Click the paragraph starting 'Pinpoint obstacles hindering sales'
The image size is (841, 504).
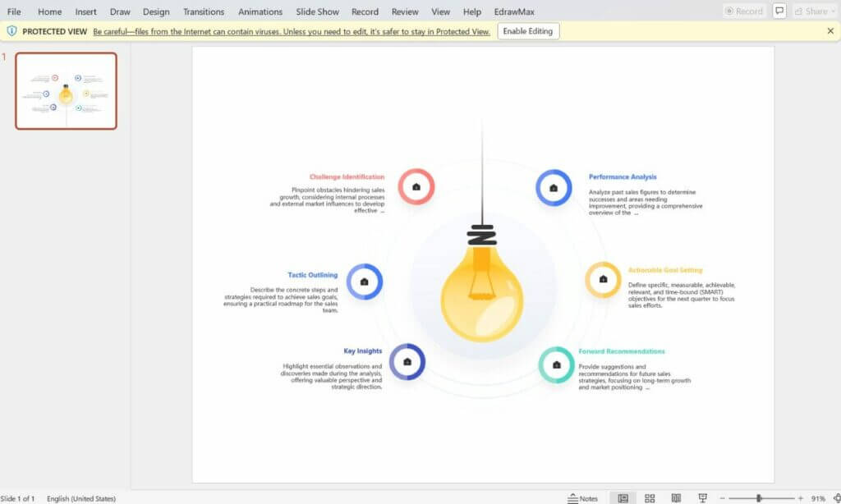(327, 200)
